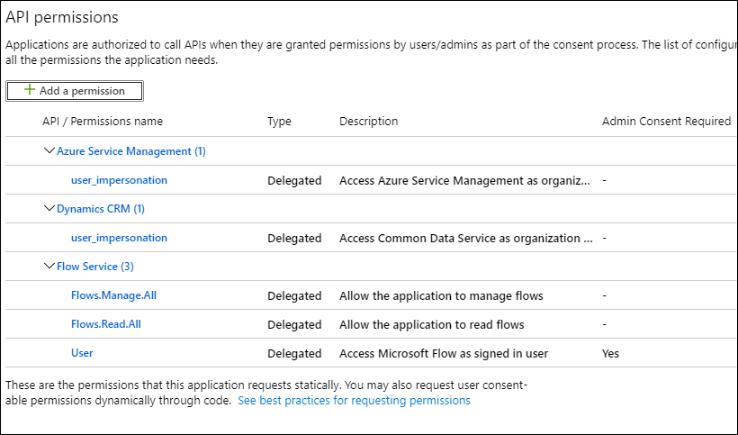Open the Flows.Manage.All permission
The height and width of the screenshot is (435, 738).
[x=114, y=295]
